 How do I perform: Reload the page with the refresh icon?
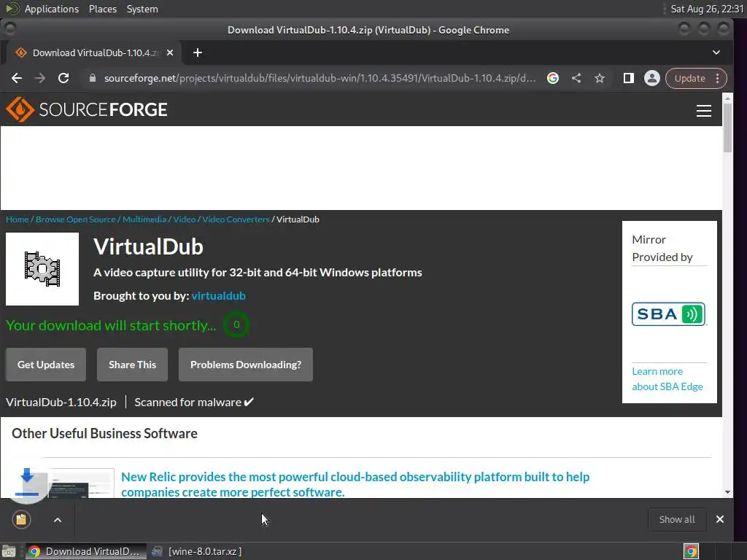63,79
